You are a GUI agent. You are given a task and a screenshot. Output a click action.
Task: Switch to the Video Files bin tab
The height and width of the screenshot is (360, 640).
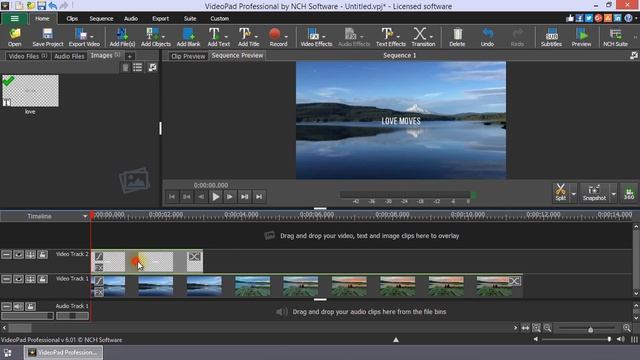pos(27,56)
